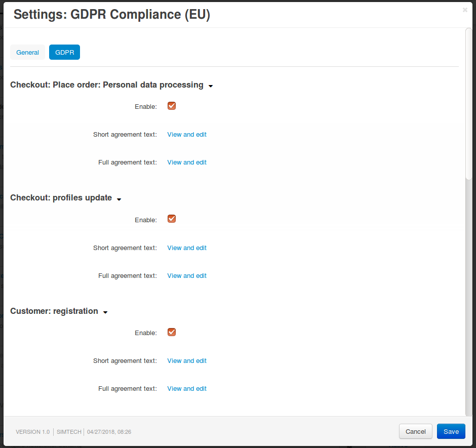Collapse Checkout: Place order section arrow
This screenshot has width=476, height=448.
(211, 86)
